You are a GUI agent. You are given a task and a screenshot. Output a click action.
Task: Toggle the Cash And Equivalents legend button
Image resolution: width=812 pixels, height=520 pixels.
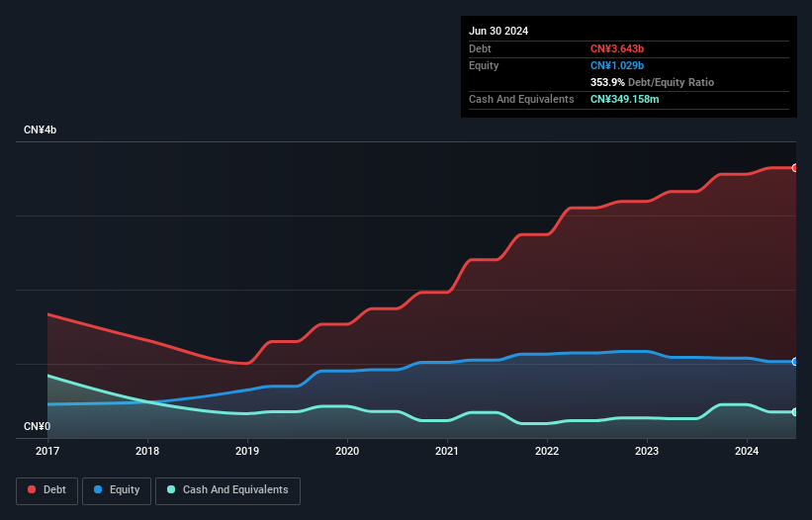click(227, 490)
